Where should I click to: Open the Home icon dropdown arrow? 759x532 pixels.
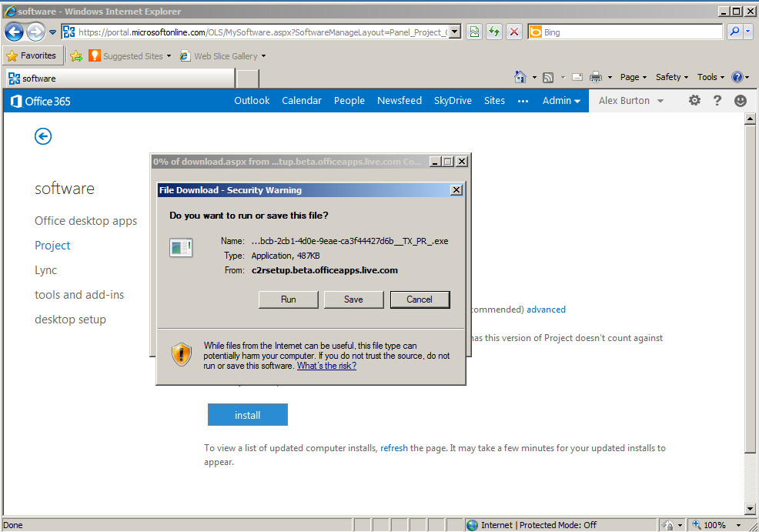coord(534,78)
